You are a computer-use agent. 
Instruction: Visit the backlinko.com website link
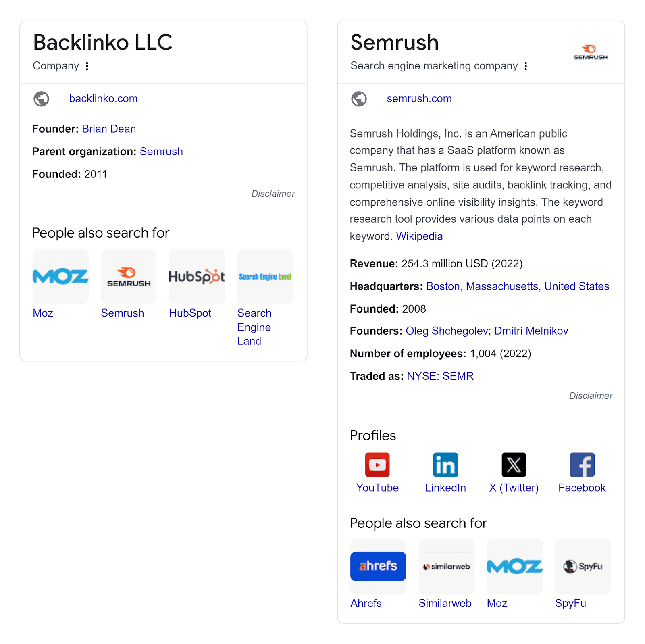coord(104,98)
